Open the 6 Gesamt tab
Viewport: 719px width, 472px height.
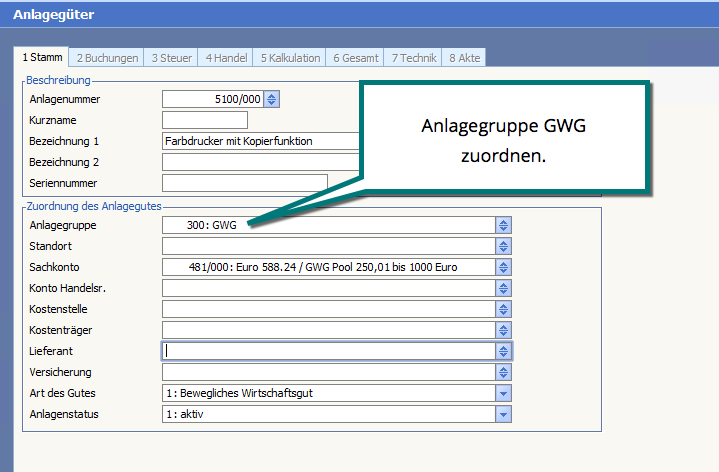tap(356, 58)
